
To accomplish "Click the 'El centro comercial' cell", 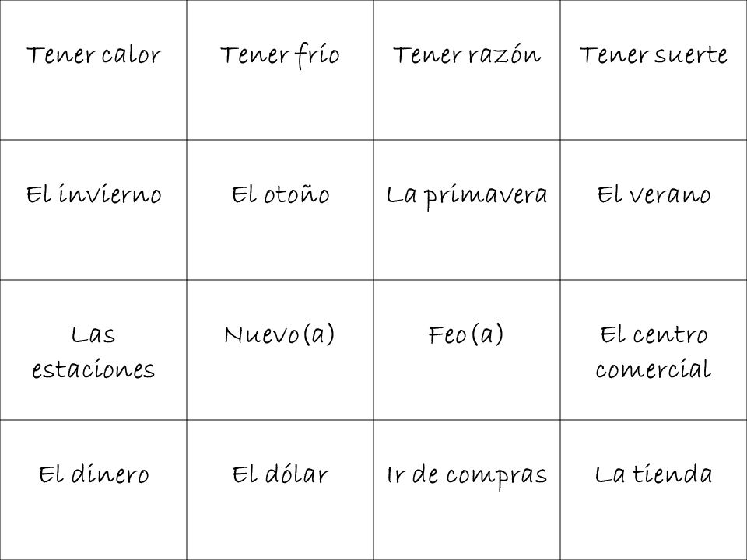I will [654, 350].
